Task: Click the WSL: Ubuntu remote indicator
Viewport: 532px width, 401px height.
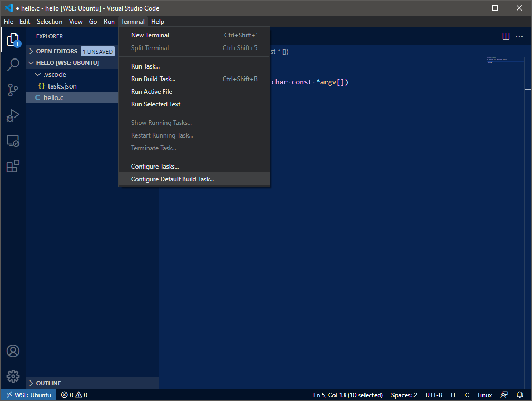Action: coord(28,395)
